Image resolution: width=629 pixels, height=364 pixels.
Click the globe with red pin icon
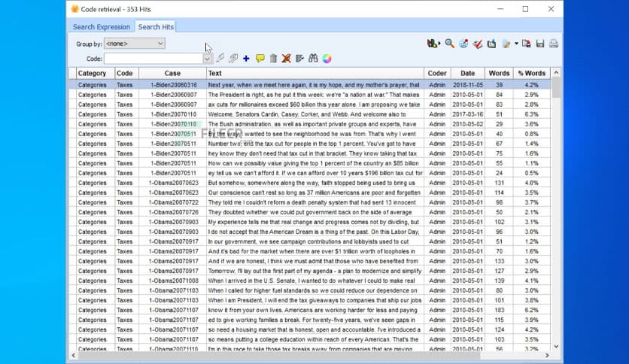[x=463, y=44]
